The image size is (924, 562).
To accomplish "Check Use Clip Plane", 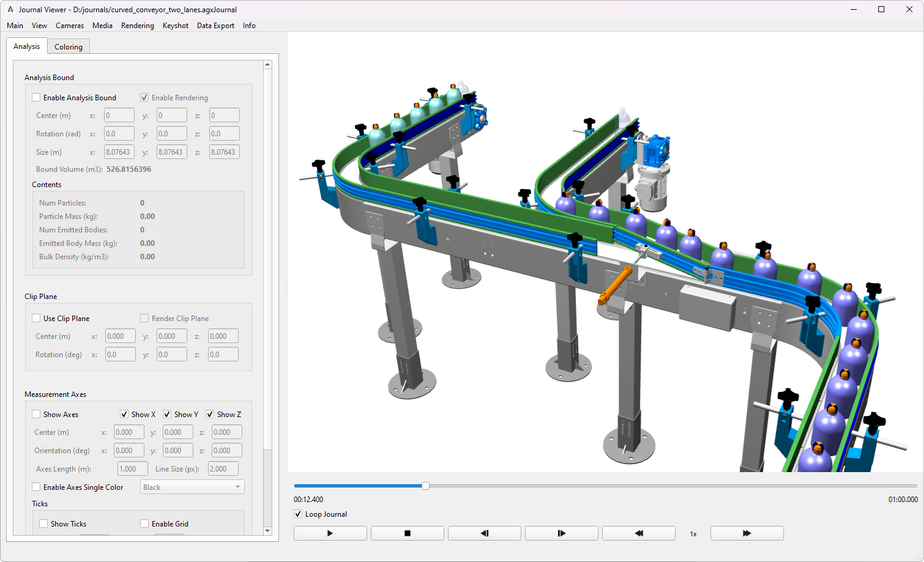I will (x=36, y=318).
